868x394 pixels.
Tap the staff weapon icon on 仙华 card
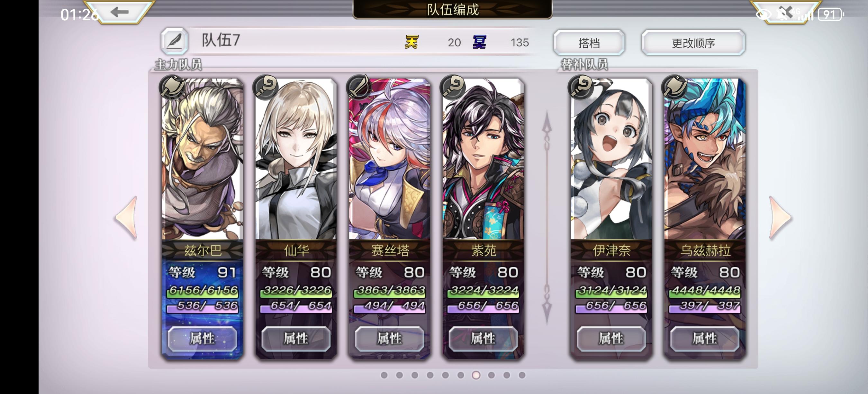[x=266, y=87]
